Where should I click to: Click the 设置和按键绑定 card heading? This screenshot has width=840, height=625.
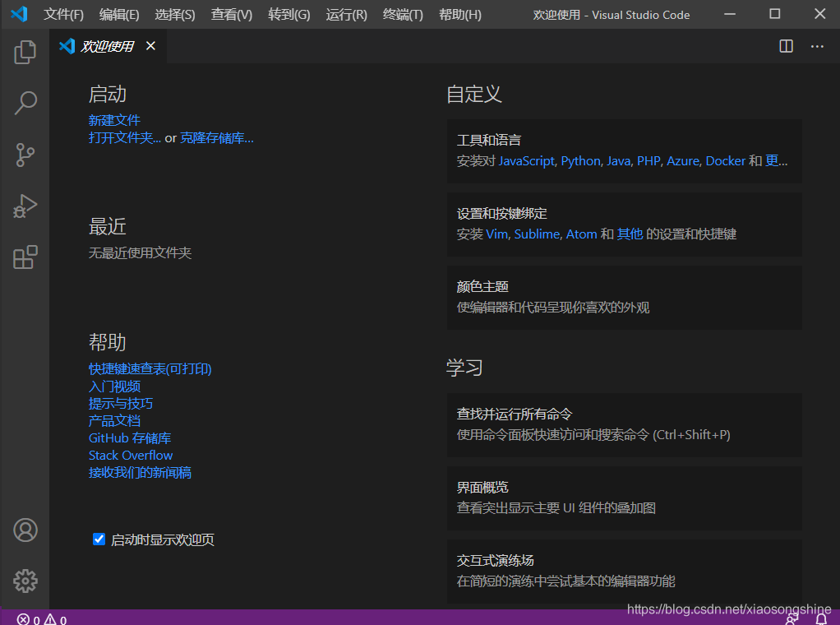(x=501, y=214)
